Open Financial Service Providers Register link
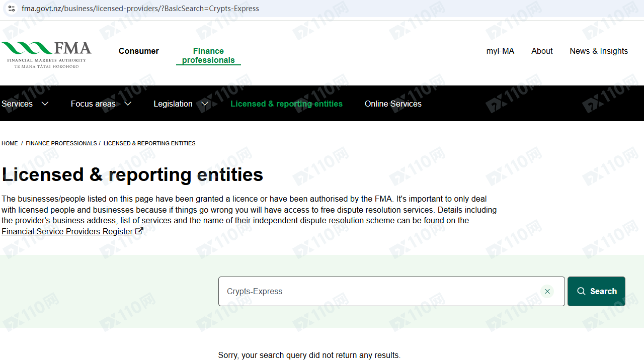 coord(67,231)
